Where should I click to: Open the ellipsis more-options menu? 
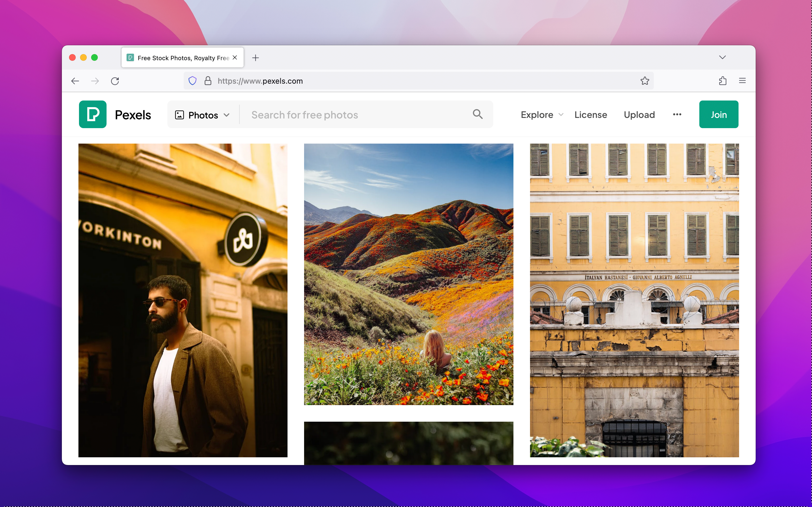pyautogui.click(x=677, y=114)
